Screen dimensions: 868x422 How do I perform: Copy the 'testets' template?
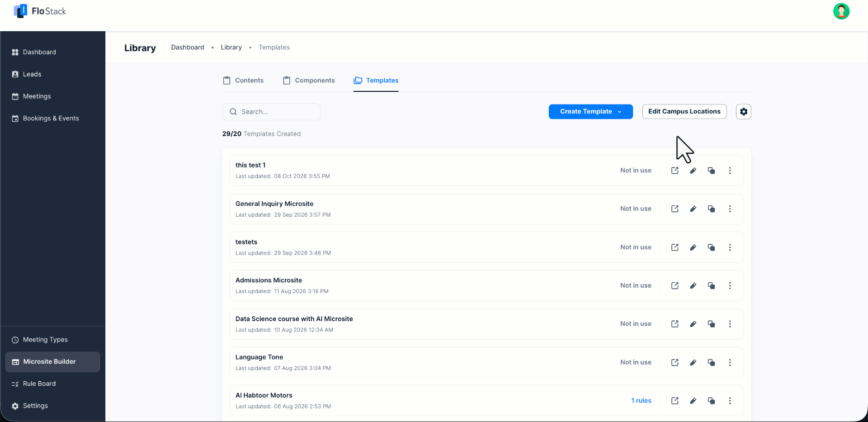[711, 247]
